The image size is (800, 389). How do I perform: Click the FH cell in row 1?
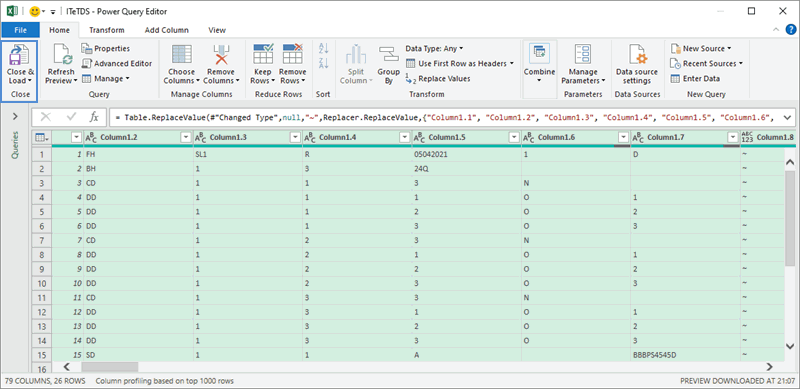pyautogui.click(x=138, y=154)
